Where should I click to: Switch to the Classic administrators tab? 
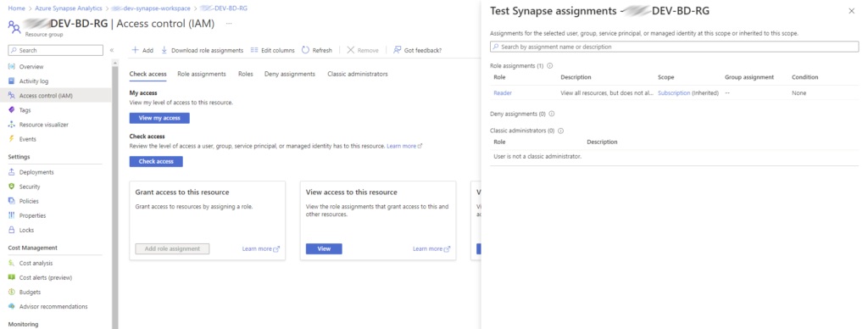pyautogui.click(x=358, y=74)
